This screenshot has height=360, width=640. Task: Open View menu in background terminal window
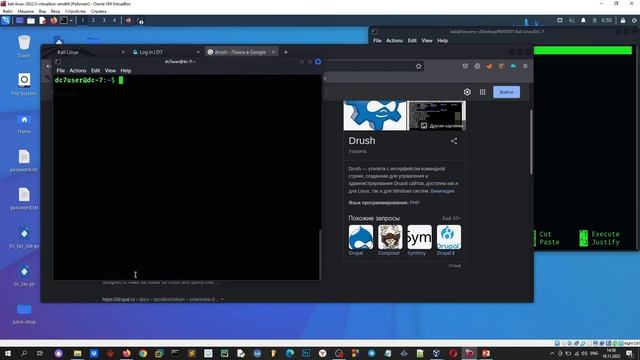pyautogui.click(x=427, y=41)
